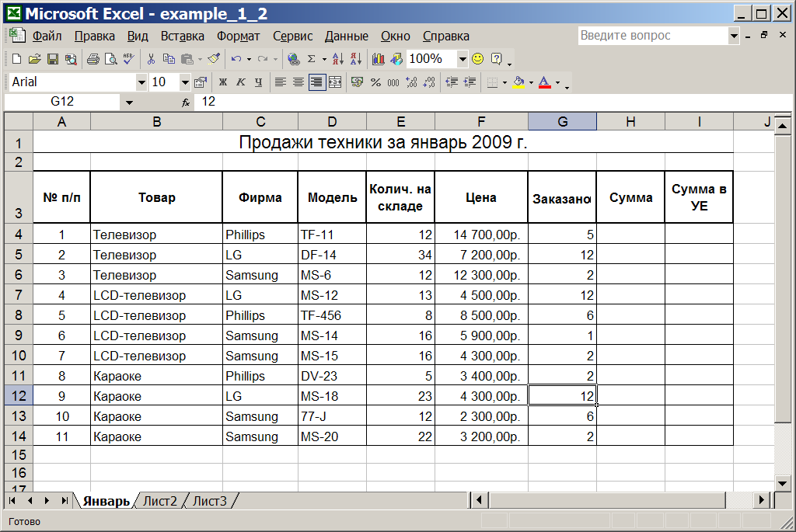Image resolution: width=796 pixels, height=532 pixels.
Task: Open Format Cells icon next to font size
Action: (x=201, y=82)
